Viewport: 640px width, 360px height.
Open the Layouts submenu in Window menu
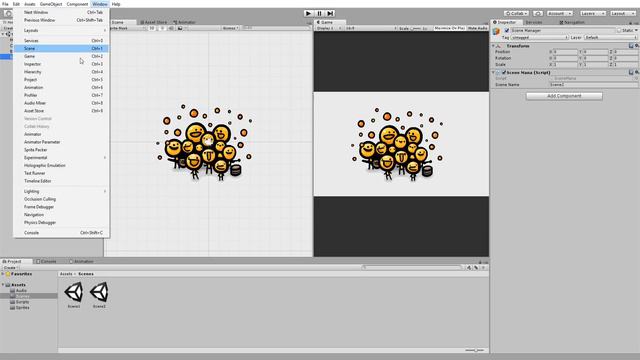(x=62, y=30)
